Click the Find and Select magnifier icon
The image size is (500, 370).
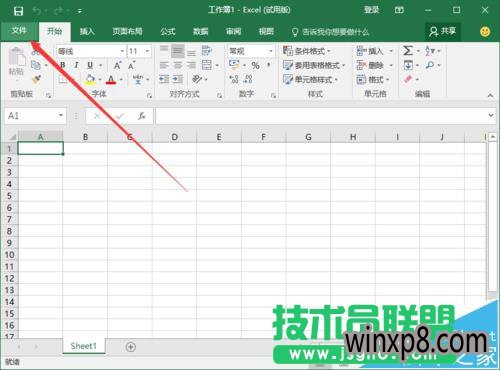pos(430,65)
